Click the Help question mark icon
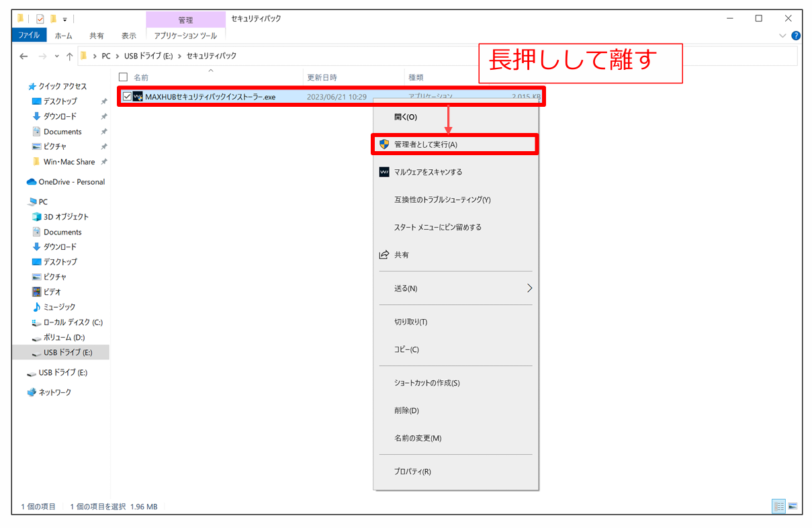812x528 pixels. coord(796,36)
